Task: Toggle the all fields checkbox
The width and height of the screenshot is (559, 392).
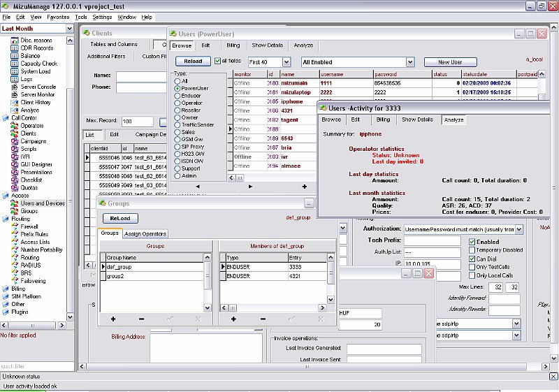Action: 217,61
